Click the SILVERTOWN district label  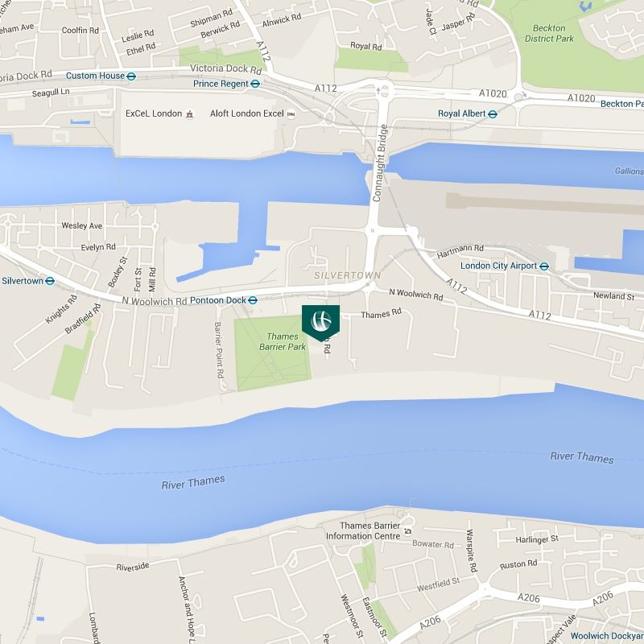point(348,275)
